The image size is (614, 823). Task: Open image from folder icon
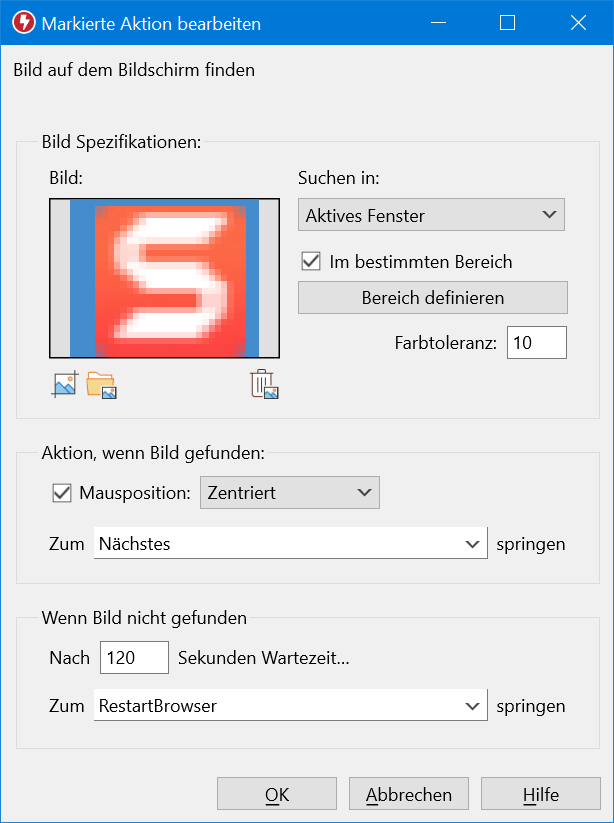[101, 384]
